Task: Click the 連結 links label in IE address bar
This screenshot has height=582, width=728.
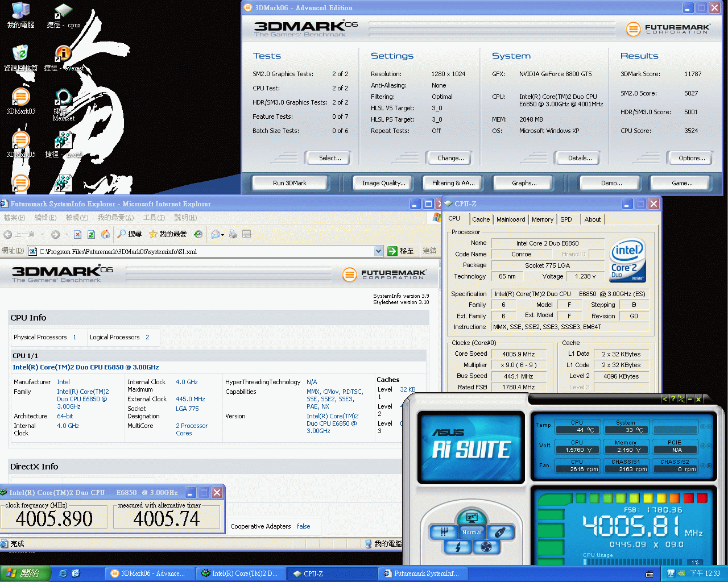Action: pyautogui.click(x=429, y=251)
